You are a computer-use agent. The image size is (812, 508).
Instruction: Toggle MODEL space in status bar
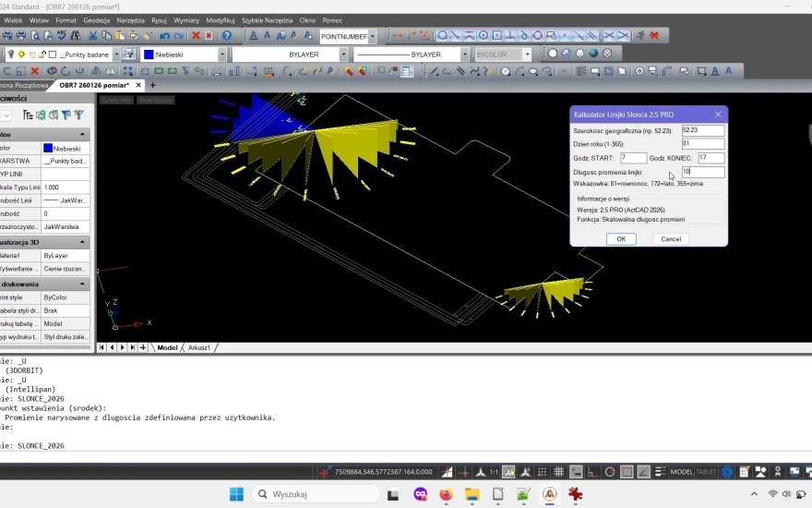point(681,472)
